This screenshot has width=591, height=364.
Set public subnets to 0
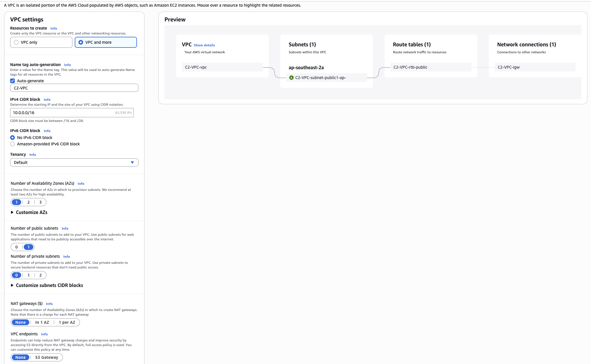click(17, 247)
